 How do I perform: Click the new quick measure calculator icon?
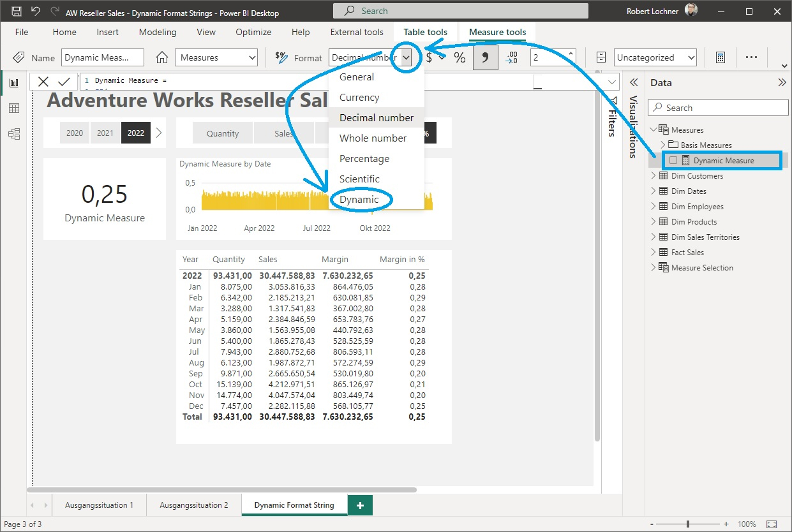click(x=720, y=57)
